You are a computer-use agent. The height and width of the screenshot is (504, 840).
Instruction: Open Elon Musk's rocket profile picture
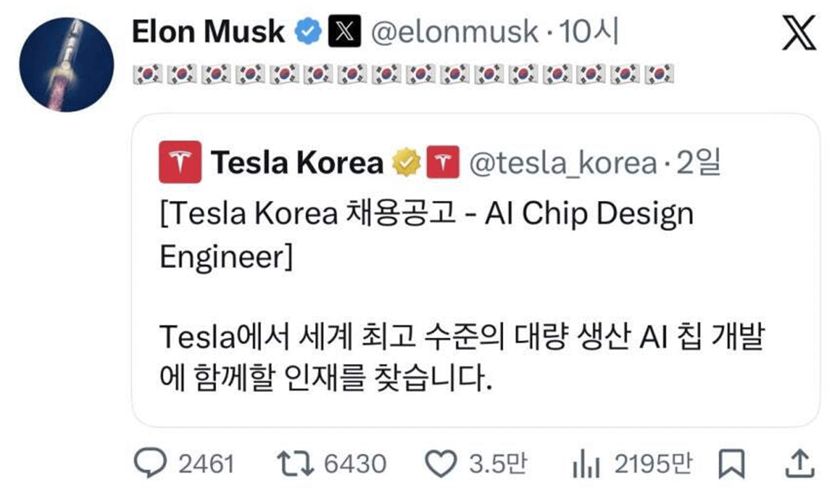66,65
